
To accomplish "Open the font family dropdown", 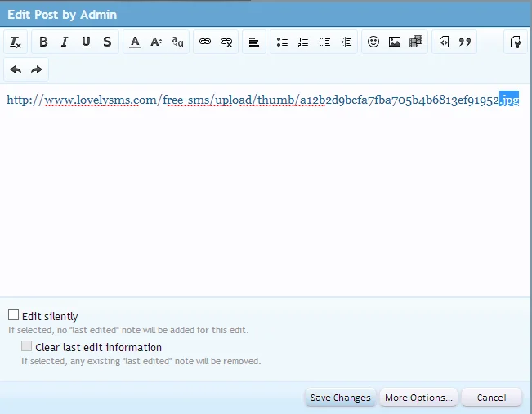I will click(x=177, y=42).
